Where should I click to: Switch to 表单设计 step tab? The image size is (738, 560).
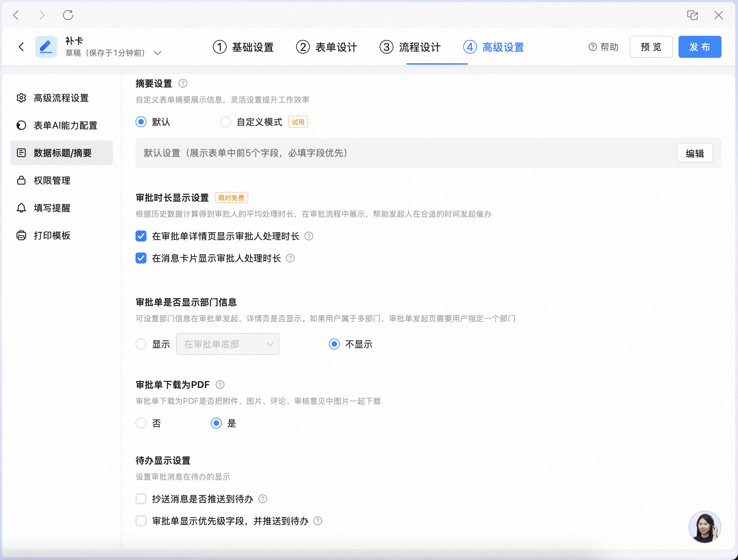click(327, 47)
